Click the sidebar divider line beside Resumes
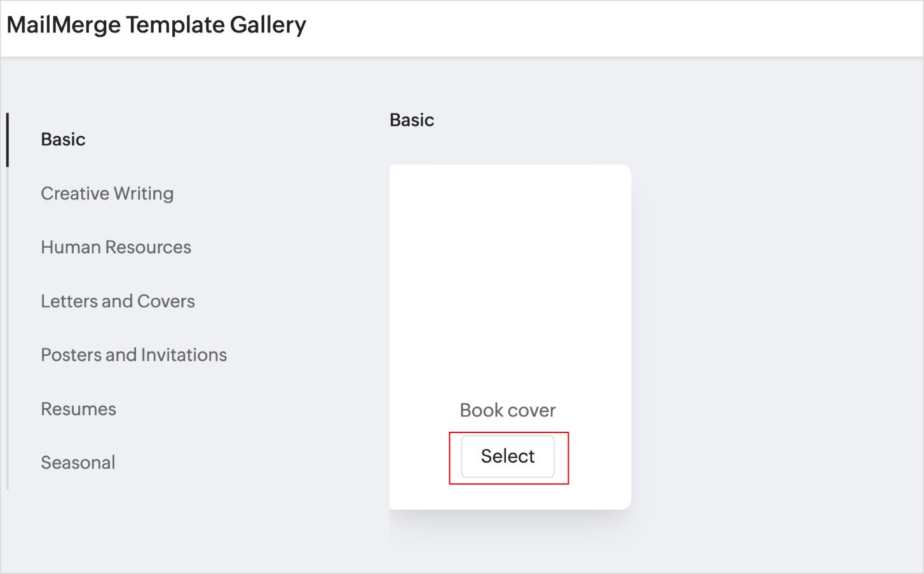Viewport: 924px width, 574px height. point(8,409)
